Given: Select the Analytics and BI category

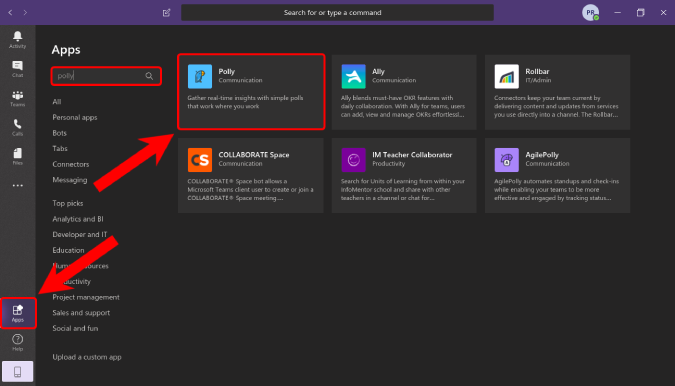Looking at the screenshot, I should coord(78,219).
